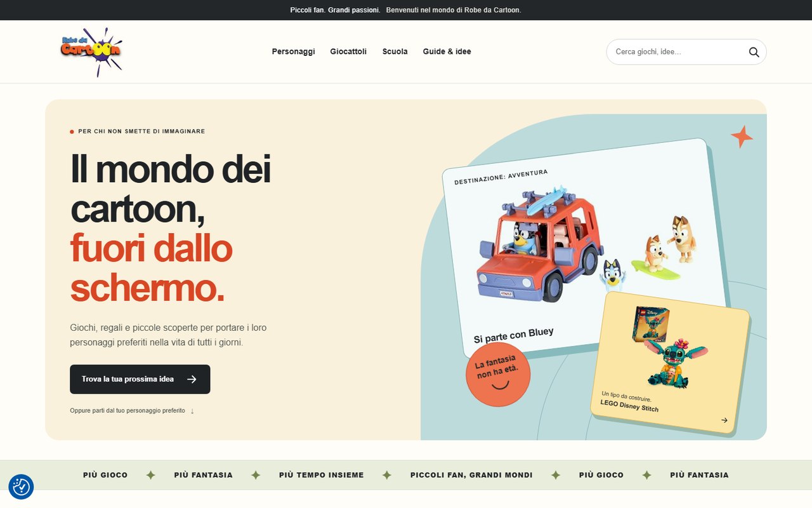Screen dimensions: 812x508
Task: Click 'PICCOLI FAN, GRANDI MONDI' ticker text
Action: [x=471, y=475]
